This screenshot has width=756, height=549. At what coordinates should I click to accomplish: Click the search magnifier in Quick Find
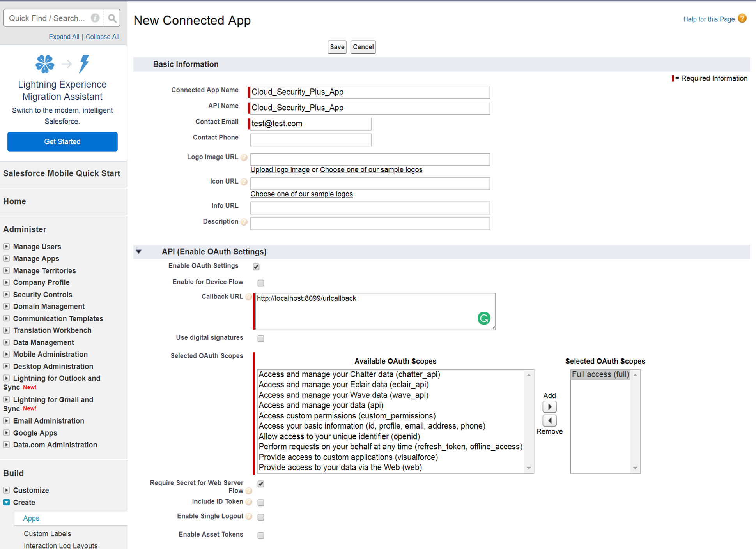pyautogui.click(x=112, y=18)
